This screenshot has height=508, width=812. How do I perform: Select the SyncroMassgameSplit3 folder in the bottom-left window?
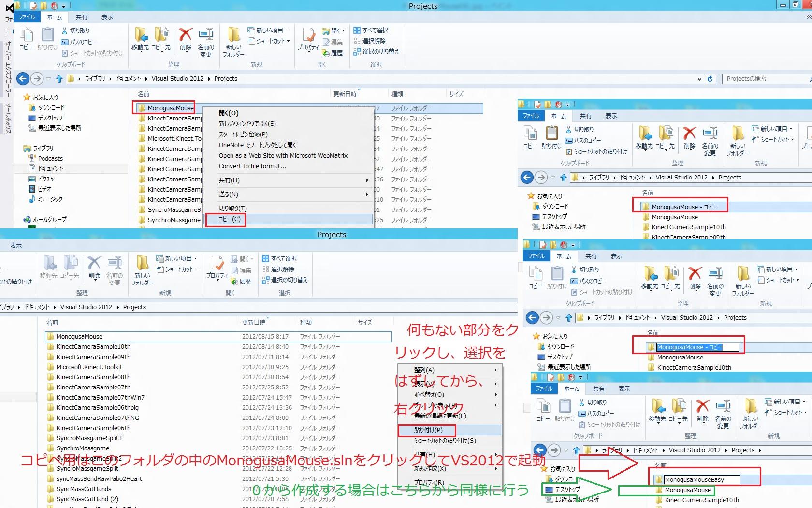pyautogui.click(x=217, y=438)
